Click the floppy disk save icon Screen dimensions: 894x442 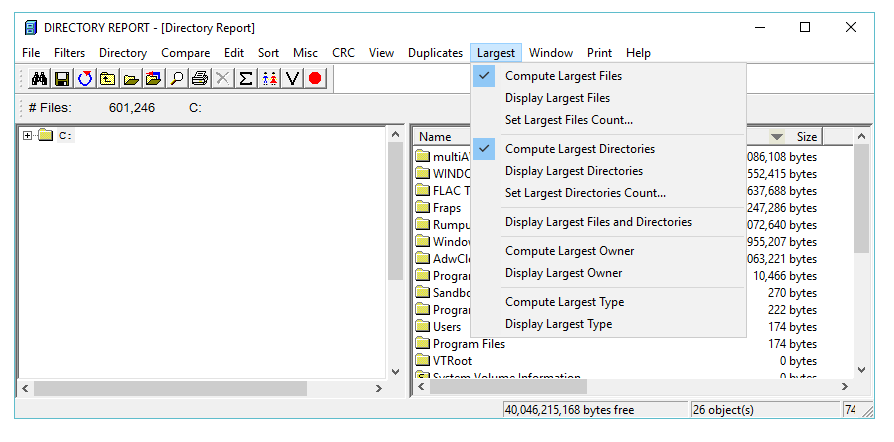62,79
